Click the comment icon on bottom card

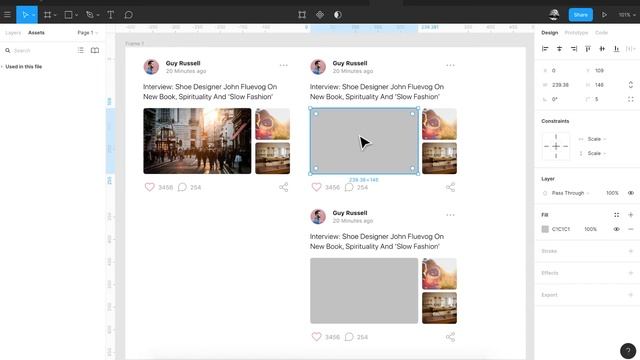[349, 337]
